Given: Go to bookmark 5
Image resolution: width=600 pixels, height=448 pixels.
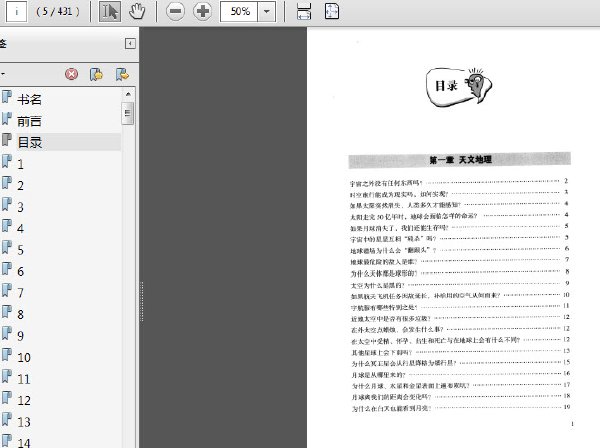Looking at the screenshot, I should 20,250.
